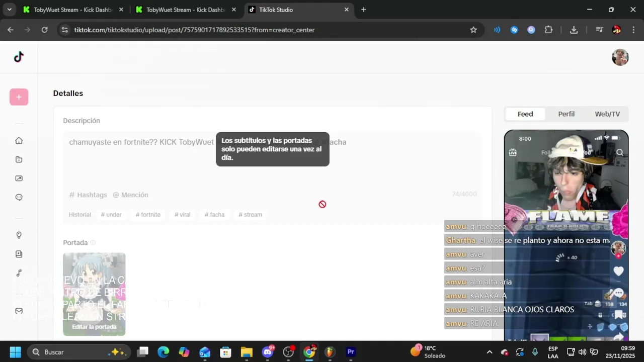Click the profile avatar in TikTok header
This screenshot has height=362, width=644.
(x=620, y=57)
